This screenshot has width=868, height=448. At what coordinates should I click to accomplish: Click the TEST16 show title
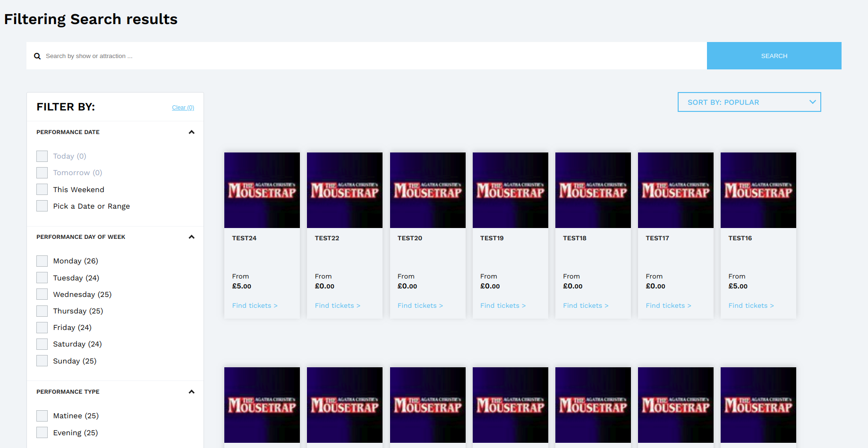[740, 238]
